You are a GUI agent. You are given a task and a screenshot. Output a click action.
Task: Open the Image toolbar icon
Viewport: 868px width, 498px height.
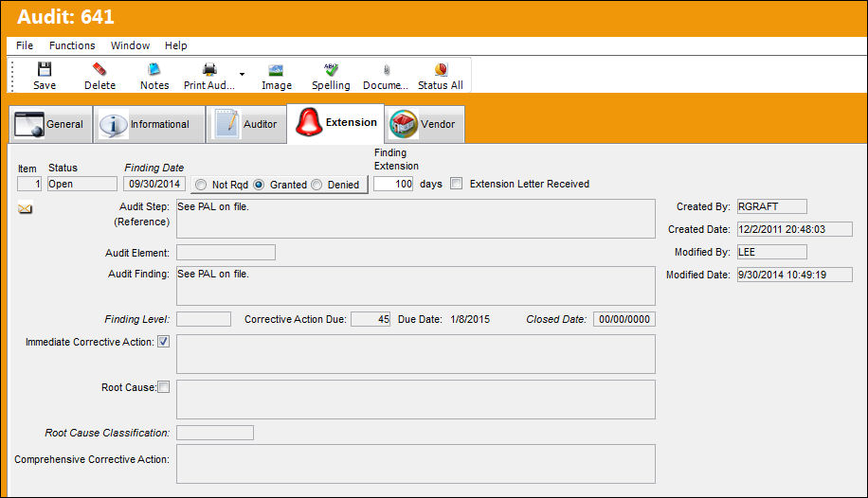coord(276,70)
